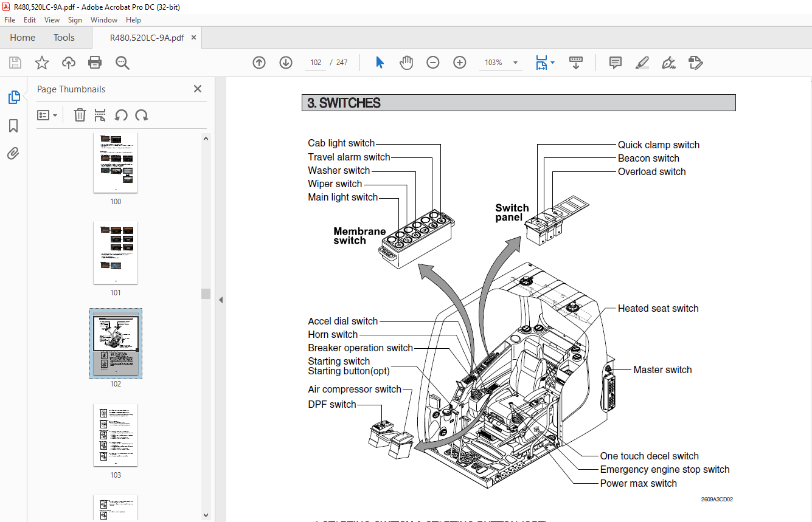This screenshot has height=522, width=812.
Task: Add a comment with sticky note icon
Action: (x=616, y=63)
